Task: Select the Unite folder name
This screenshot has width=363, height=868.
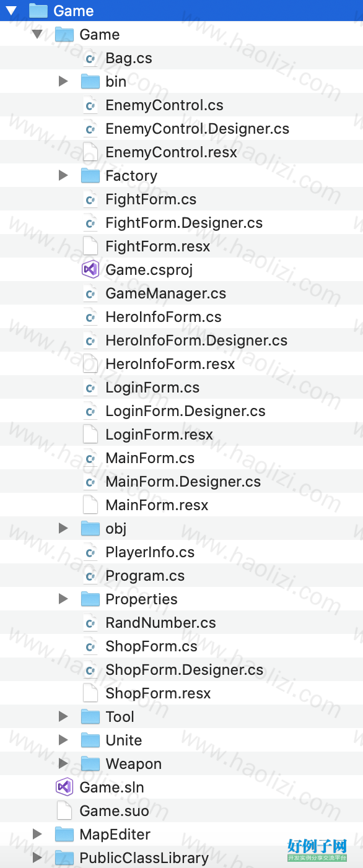Action: 124,740
